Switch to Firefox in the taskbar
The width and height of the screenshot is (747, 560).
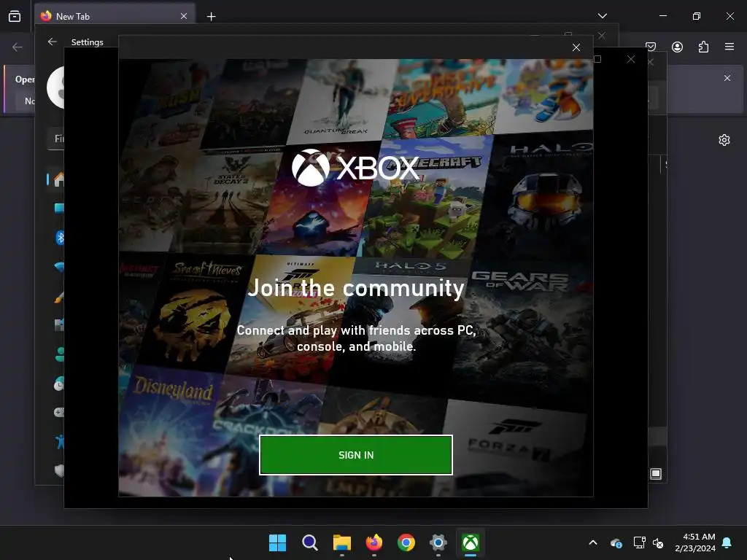point(374,542)
